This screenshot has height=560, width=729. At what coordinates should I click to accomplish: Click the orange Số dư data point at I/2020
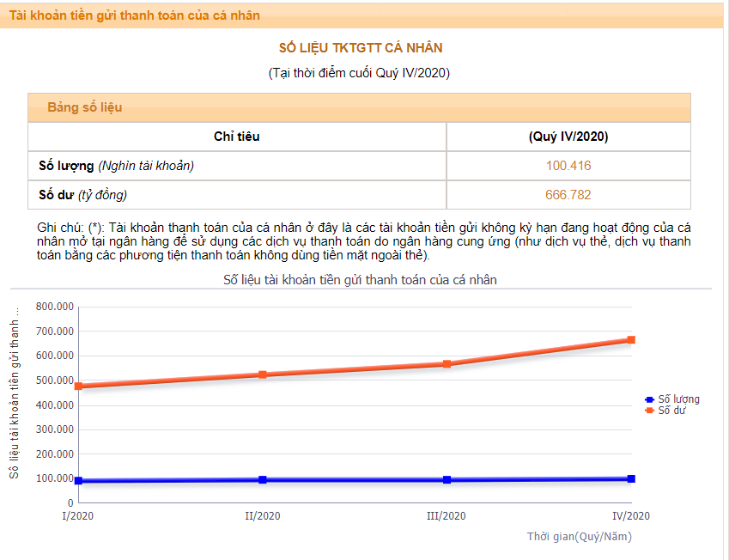pyautogui.click(x=79, y=386)
